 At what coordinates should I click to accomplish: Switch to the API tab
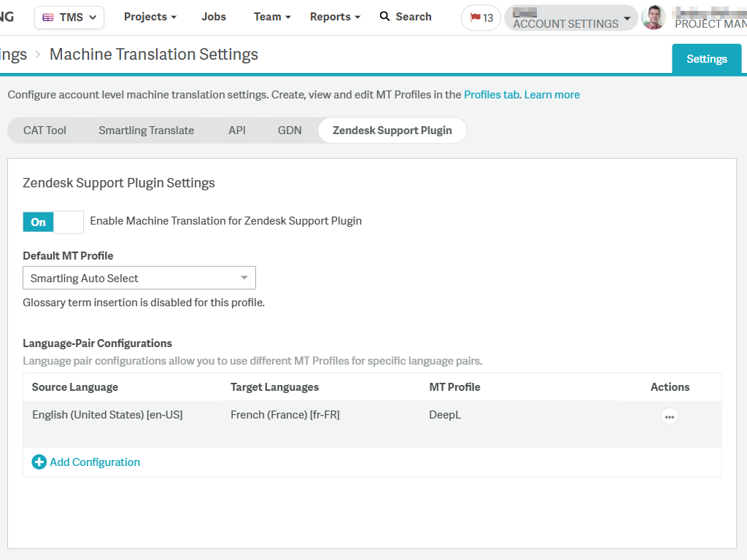tap(236, 130)
